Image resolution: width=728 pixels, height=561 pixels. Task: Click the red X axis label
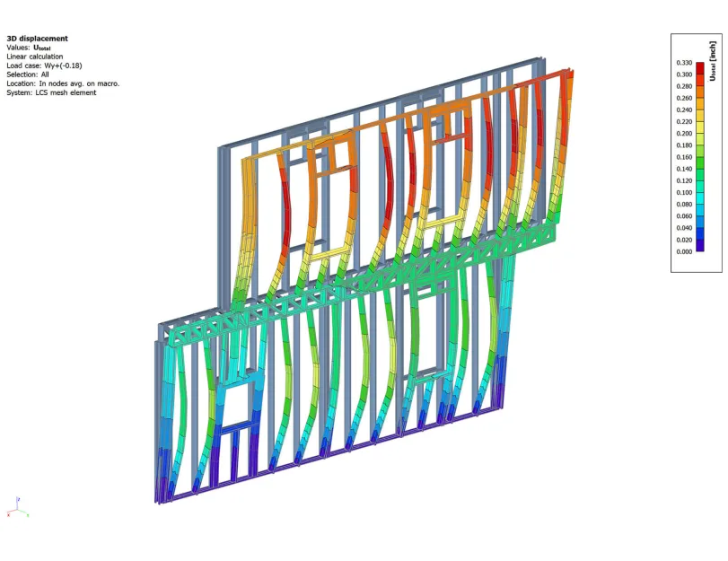tap(8, 514)
